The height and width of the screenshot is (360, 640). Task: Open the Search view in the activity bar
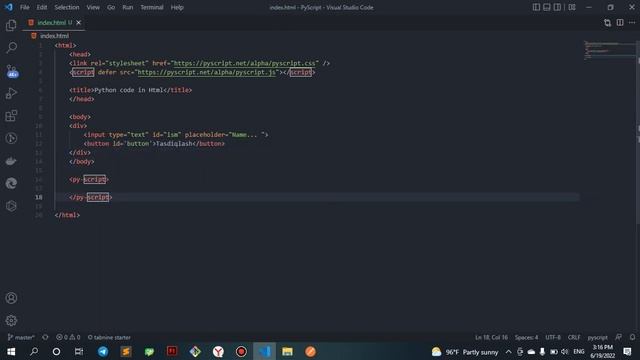[11, 47]
